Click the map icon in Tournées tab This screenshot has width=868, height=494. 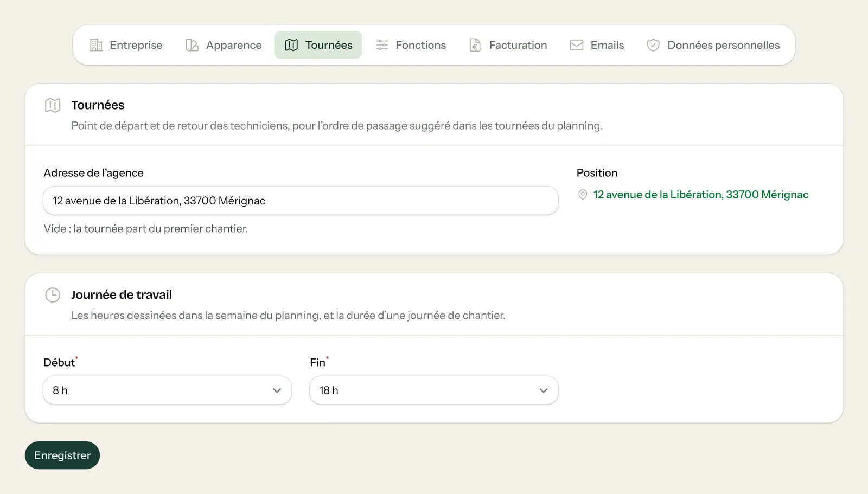(x=291, y=45)
